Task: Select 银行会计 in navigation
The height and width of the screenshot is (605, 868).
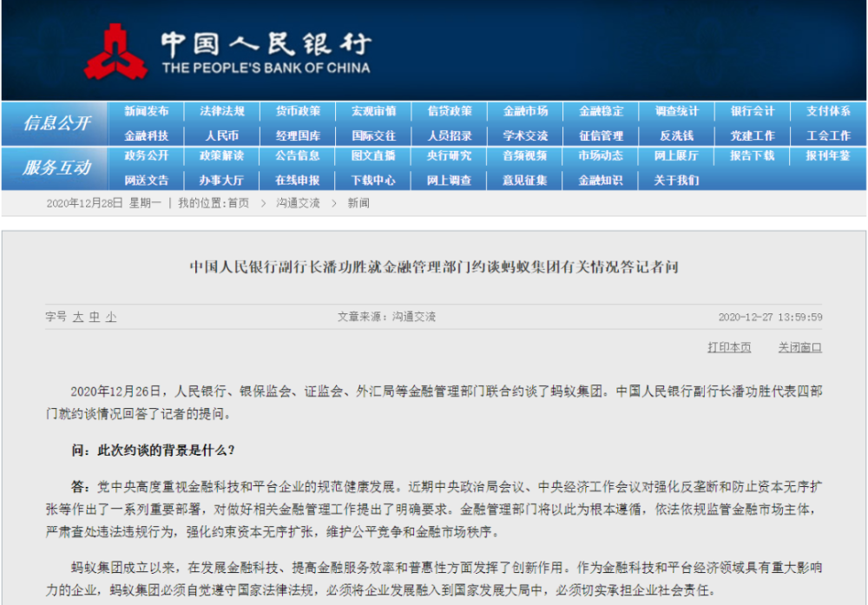Action: point(753,111)
